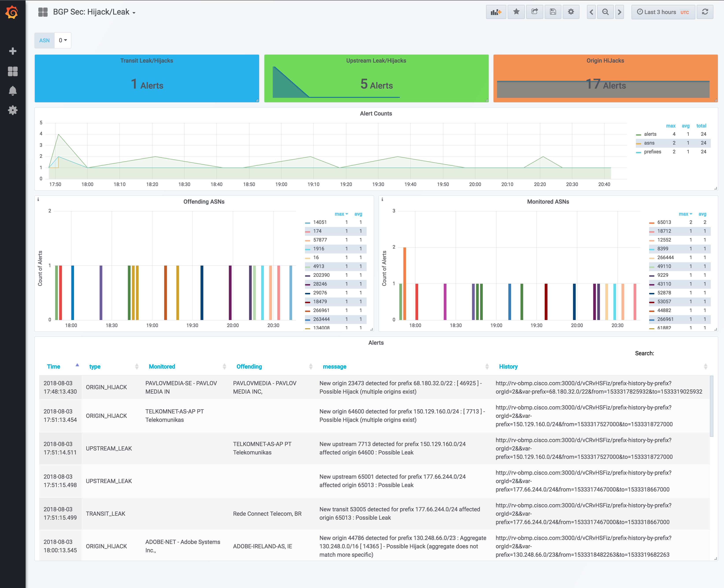724x588 pixels.
Task: Click info icon on Offending ASNs panel
Action: pos(38,199)
